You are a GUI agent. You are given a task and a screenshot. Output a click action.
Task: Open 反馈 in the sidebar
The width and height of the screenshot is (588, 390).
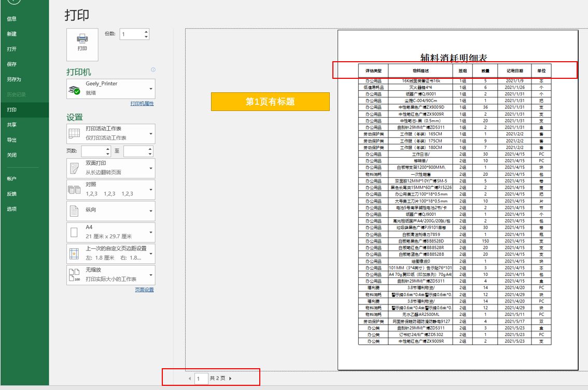tap(11, 194)
